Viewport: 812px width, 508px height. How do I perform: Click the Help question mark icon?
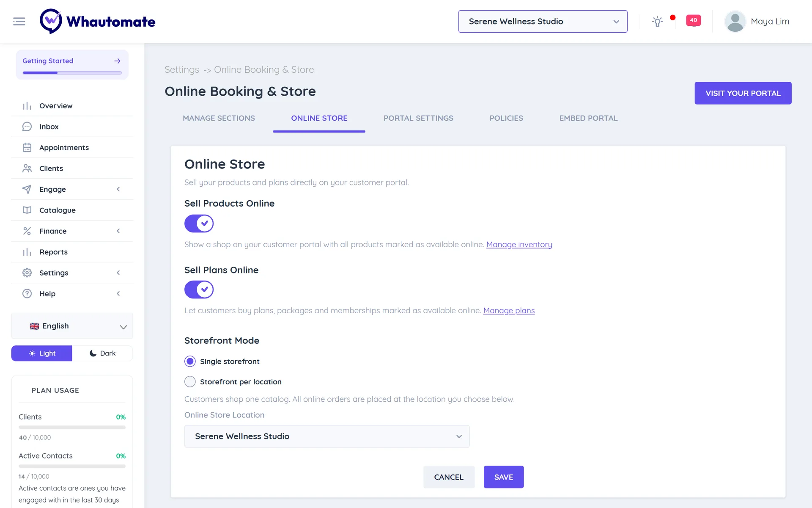27,294
